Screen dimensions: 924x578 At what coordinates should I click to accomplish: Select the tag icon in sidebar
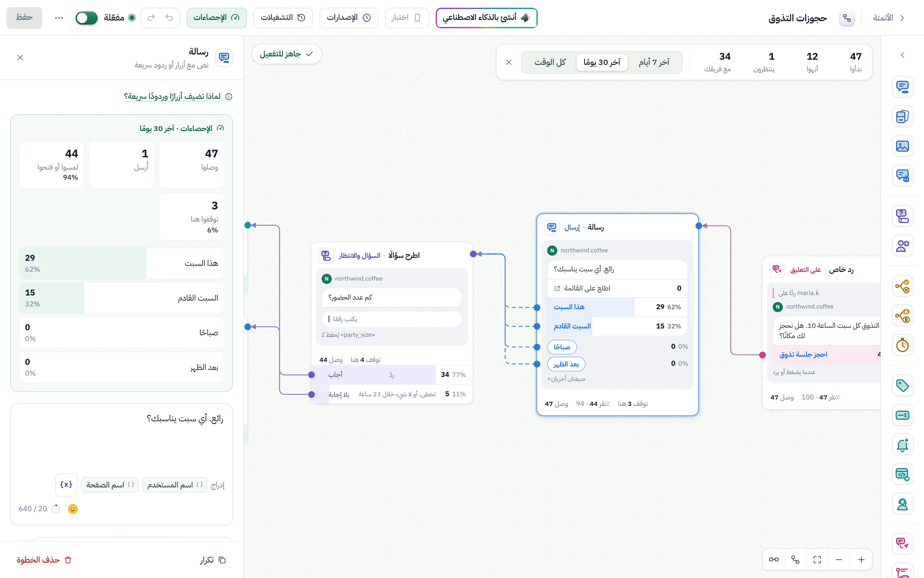click(902, 385)
